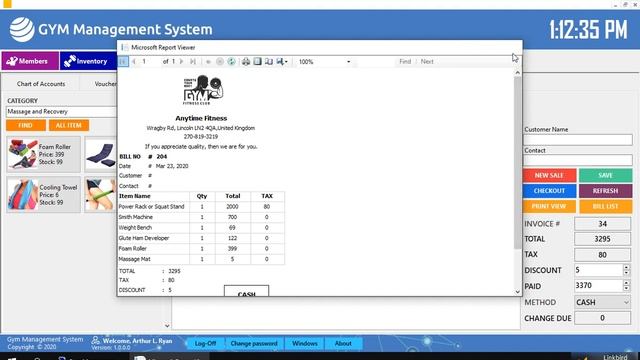Viewport: 640px width, 360px height.
Task: Jump to last page in Report Viewer
Action: [x=193, y=62]
